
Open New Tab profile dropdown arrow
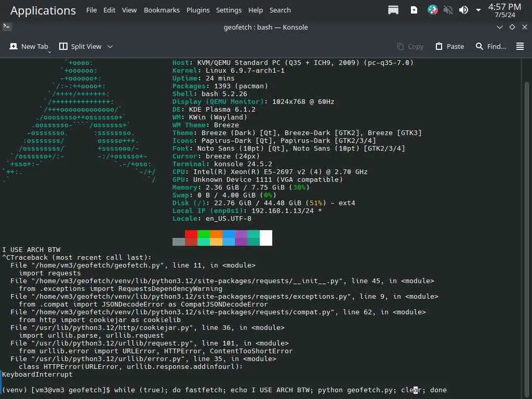pyautogui.click(x=49, y=52)
